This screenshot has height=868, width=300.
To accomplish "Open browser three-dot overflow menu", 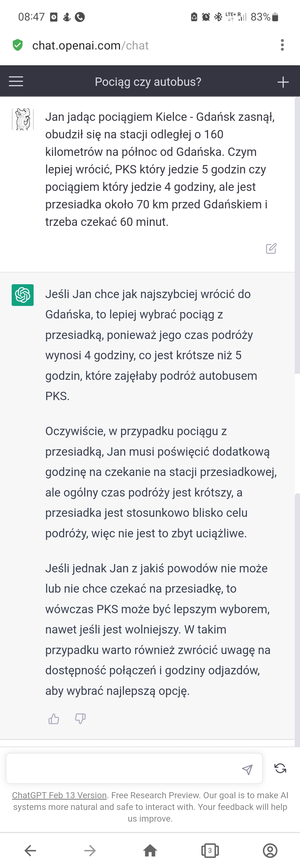I will [x=282, y=45].
